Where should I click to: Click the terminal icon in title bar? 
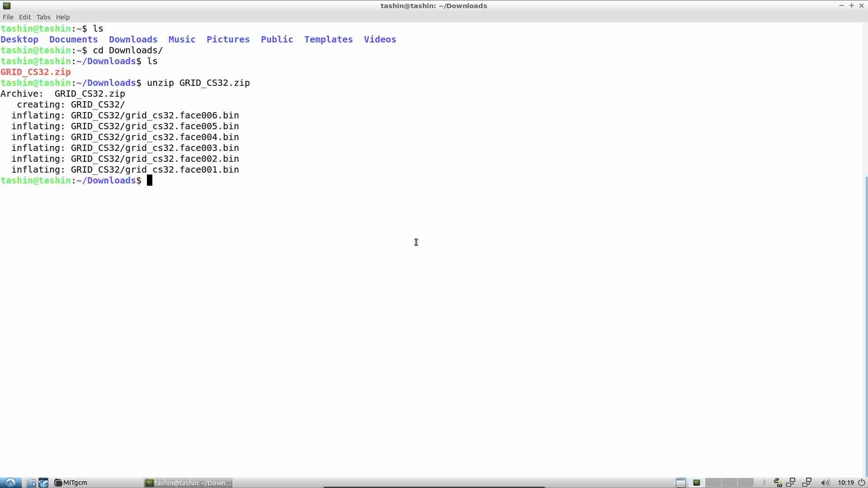tap(6, 6)
